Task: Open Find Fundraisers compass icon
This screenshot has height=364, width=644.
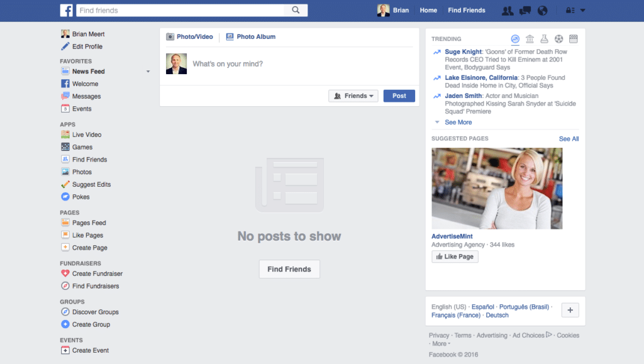Action: 65,286
